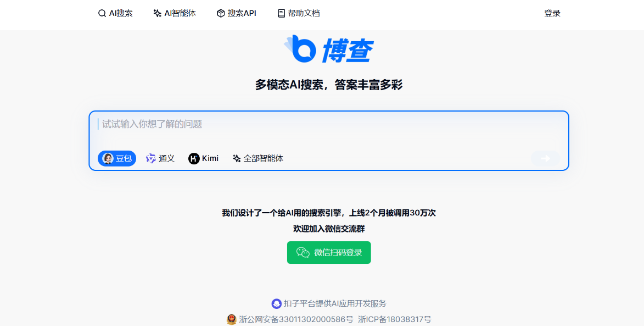Click the 豆包 avatar icon
The width and height of the screenshot is (644, 327).
click(108, 158)
